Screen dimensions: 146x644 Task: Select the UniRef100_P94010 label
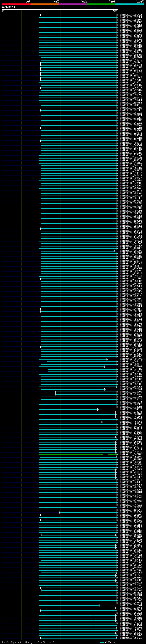[131, 409]
